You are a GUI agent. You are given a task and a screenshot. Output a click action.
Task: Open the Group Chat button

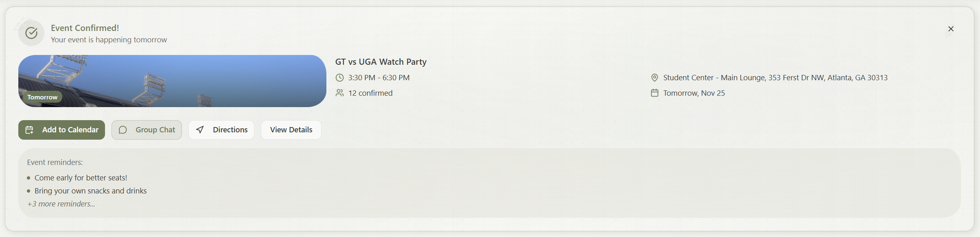coord(147,130)
